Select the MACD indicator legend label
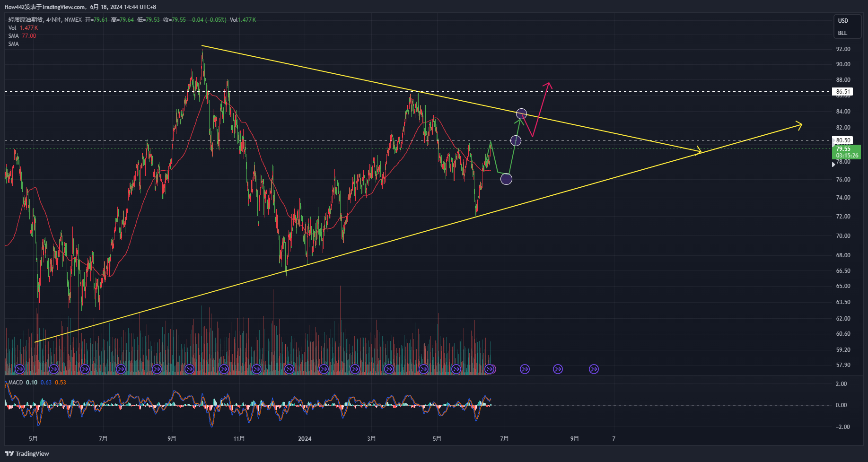868x462 pixels. point(16,383)
